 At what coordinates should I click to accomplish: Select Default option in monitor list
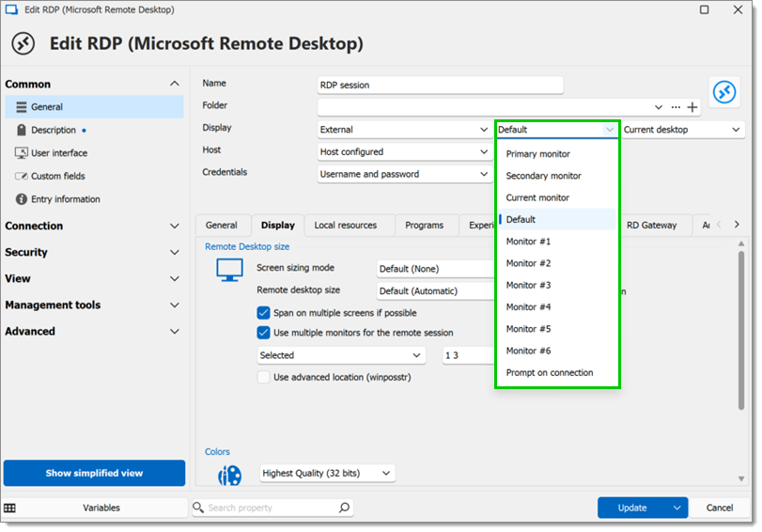coord(557,219)
